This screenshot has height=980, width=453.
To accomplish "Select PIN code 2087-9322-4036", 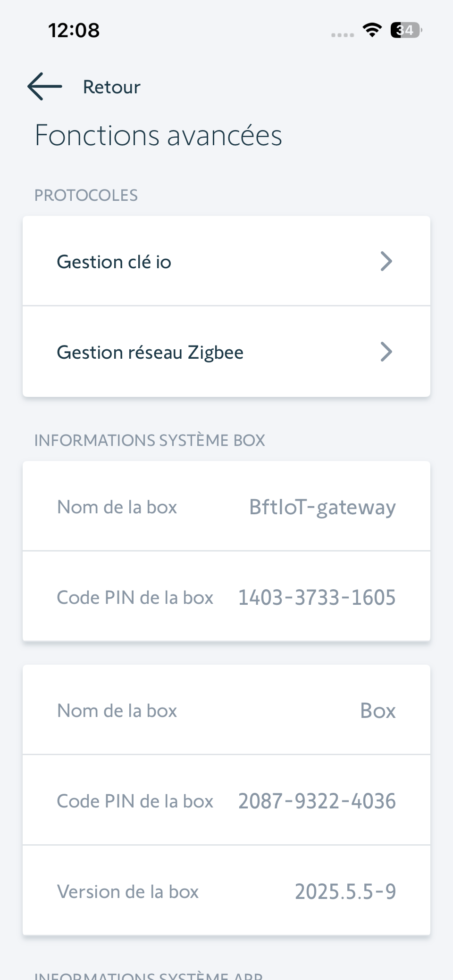I will [317, 801].
